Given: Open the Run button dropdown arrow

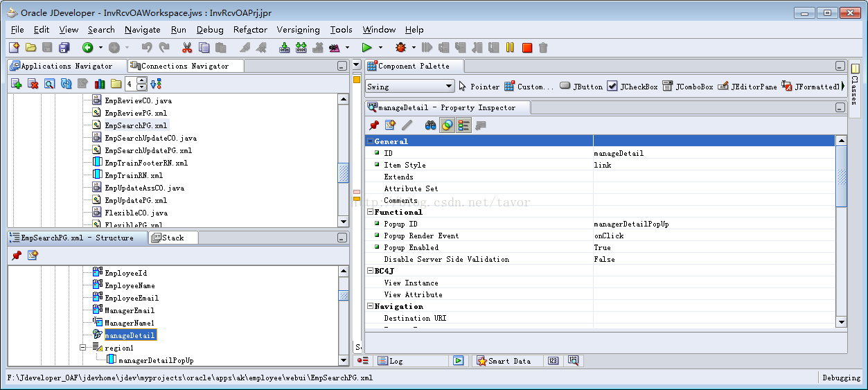Looking at the screenshot, I should (380, 48).
